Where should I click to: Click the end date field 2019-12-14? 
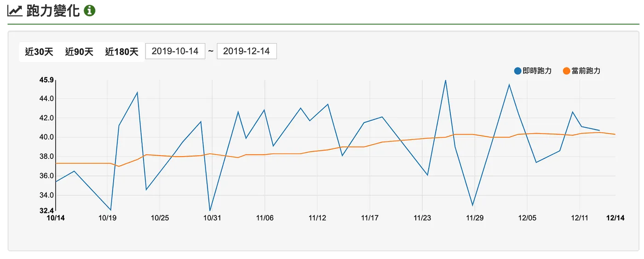click(247, 51)
